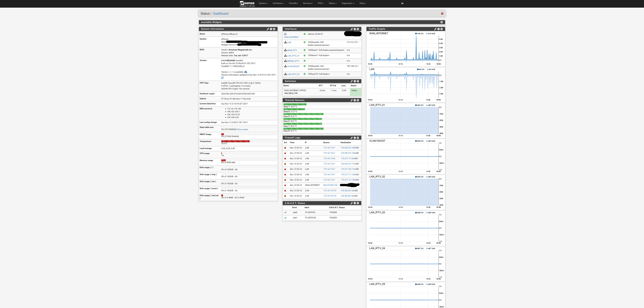Open help via red question mark icon
Screen dimensions: 644x308
442,14
